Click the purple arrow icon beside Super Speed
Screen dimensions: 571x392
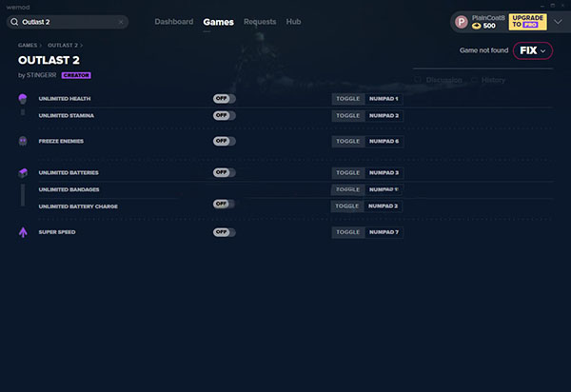pos(23,231)
